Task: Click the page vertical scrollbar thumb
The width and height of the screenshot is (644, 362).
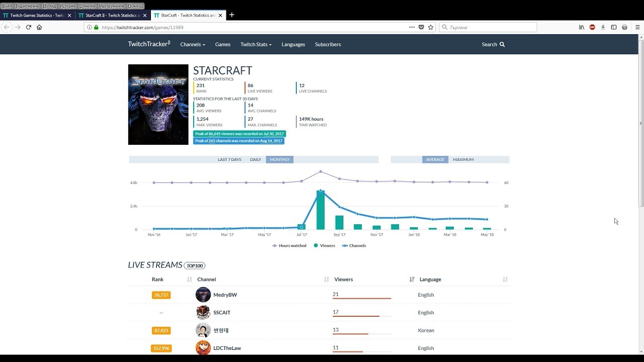Action: pyautogui.click(x=641, y=123)
